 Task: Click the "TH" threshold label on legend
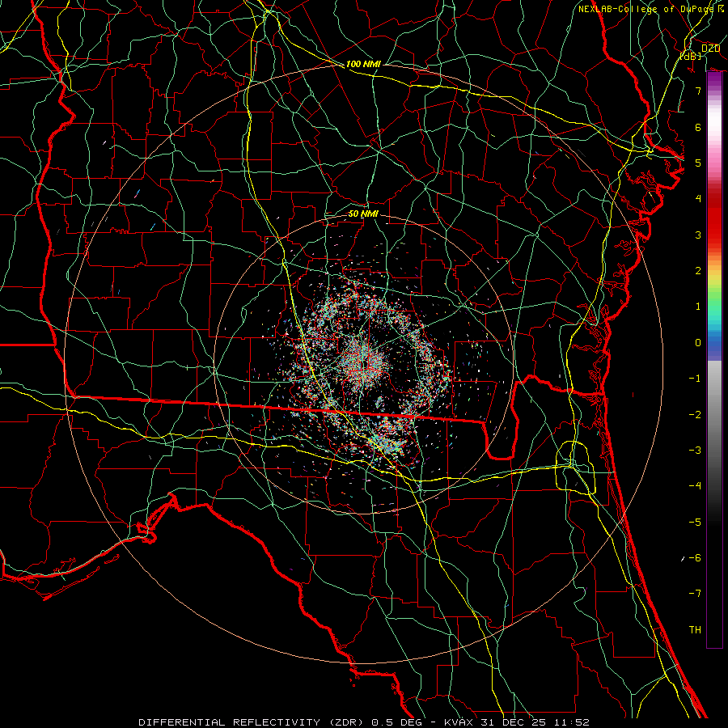click(x=695, y=630)
